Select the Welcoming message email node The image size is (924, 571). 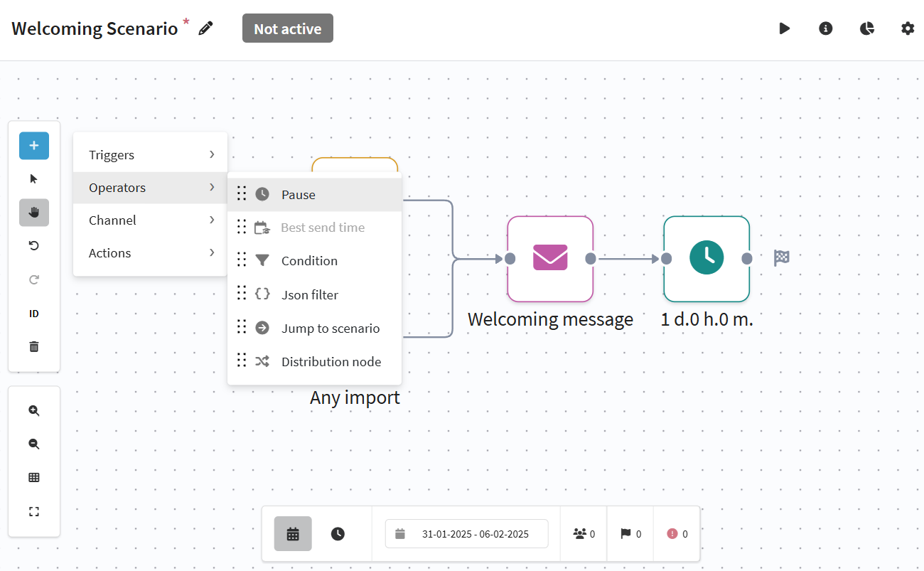(550, 259)
